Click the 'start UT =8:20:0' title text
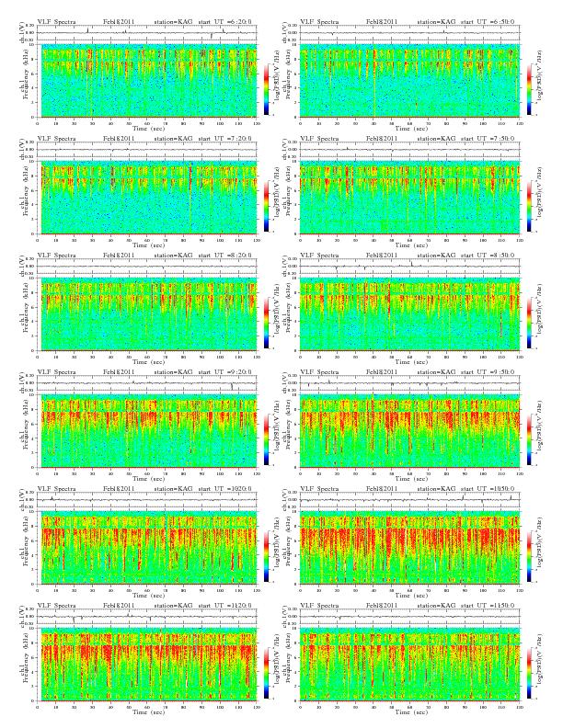The width and height of the screenshot is (563, 728). pyautogui.click(x=224, y=256)
